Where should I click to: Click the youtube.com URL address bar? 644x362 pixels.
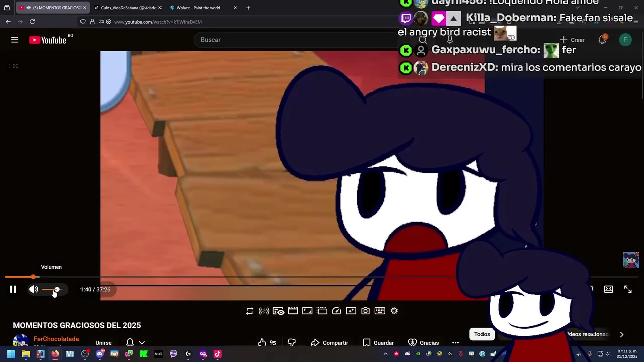(x=157, y=22)
